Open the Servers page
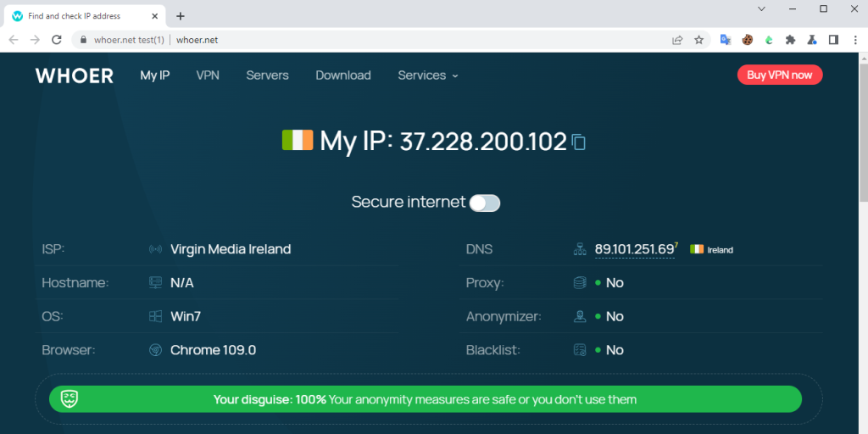Image resolution: width=868 pixels, height=434 pixels. click(x=267, y=75)
